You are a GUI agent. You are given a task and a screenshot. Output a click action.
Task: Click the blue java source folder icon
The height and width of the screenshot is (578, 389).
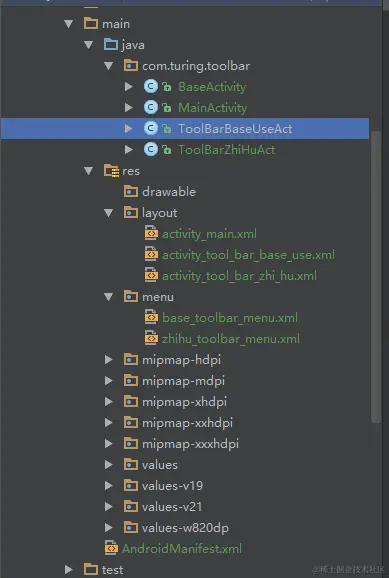pyautogui.click(x=111, y=45)
